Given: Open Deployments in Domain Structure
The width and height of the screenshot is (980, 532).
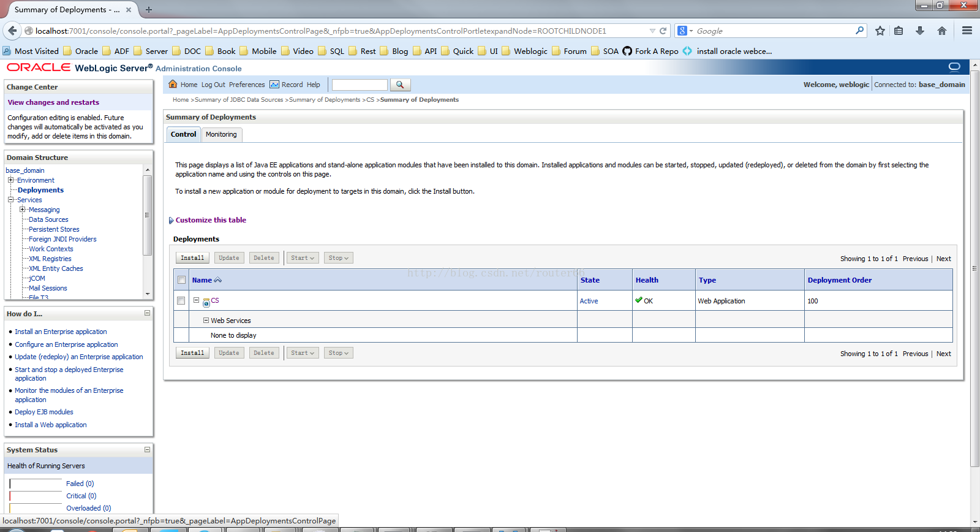Looking at the screenshot, I should point(40,190).
